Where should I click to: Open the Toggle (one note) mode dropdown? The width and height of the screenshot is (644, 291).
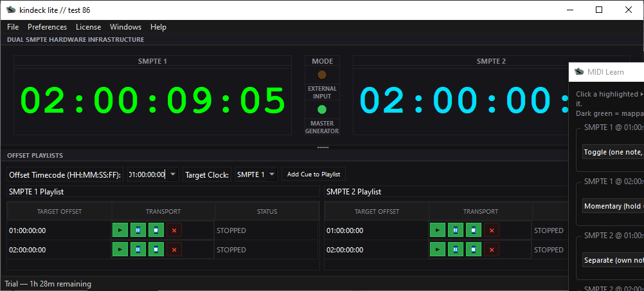coord(613,152)
